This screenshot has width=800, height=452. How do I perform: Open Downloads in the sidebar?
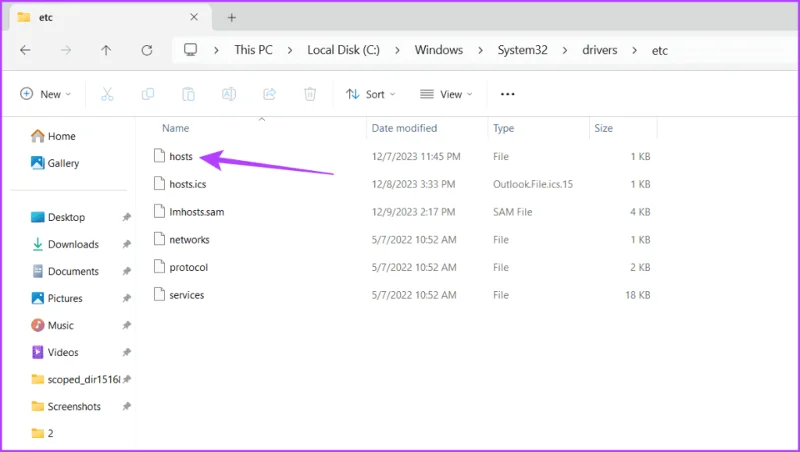coord(65,244)
